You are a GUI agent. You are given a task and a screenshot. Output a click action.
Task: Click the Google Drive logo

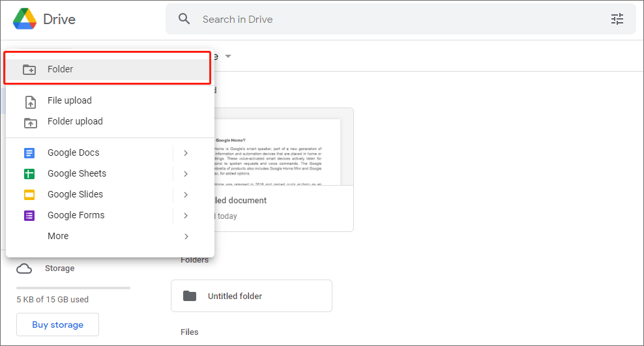click(x=25, y=19)
